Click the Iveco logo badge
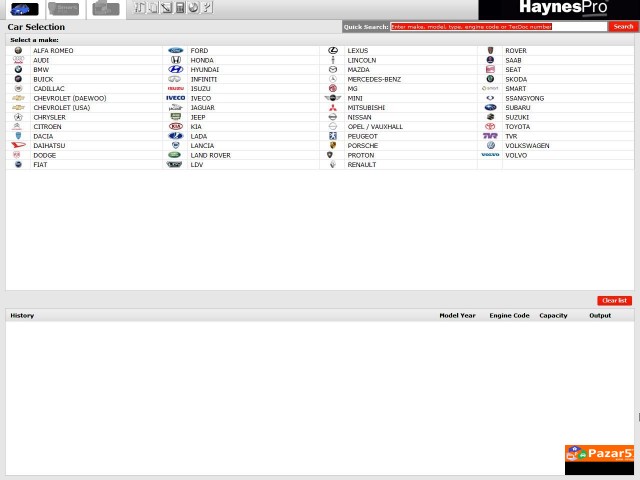640x480 pixels. [x=175, y=98]
